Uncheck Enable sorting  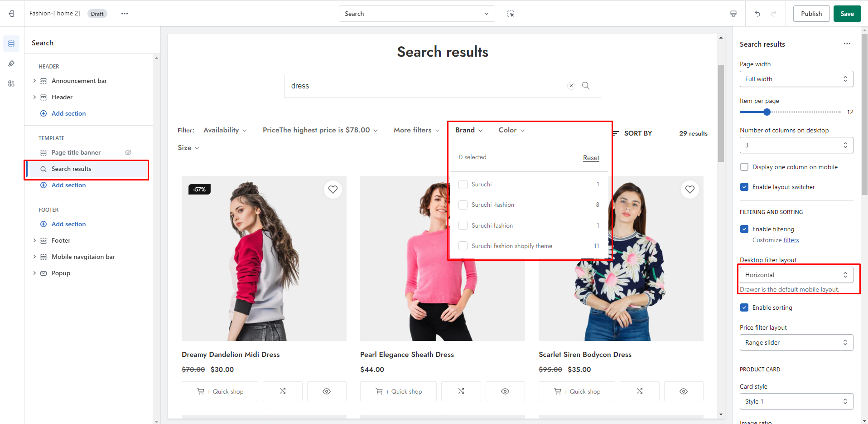coord(744,307)
